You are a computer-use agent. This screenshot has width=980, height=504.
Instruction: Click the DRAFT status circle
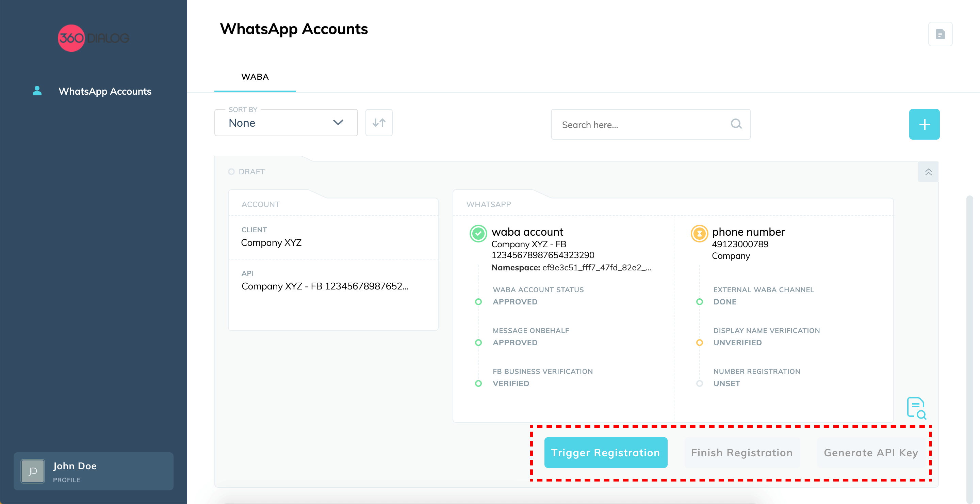click(231, 172)
